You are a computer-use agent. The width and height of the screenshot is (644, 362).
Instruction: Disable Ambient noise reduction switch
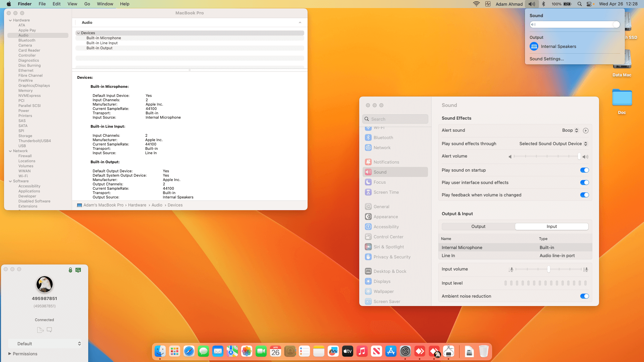585,296
